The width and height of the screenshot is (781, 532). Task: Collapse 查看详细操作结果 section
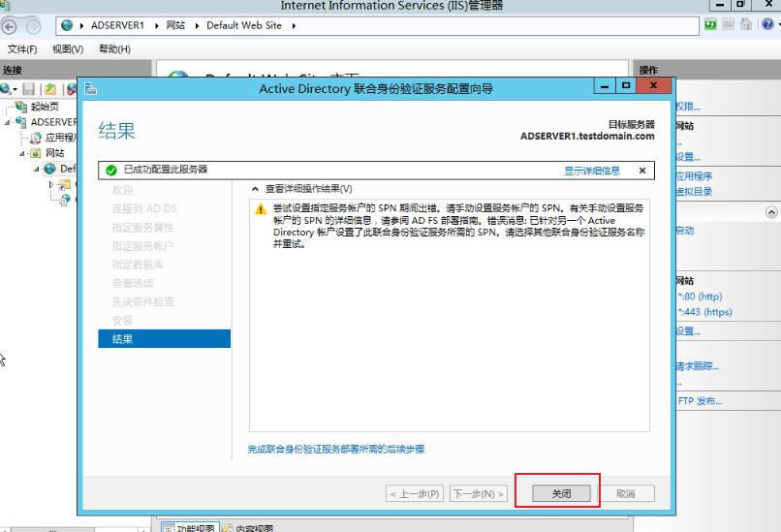pyautogui.click(x=255, y=189)
